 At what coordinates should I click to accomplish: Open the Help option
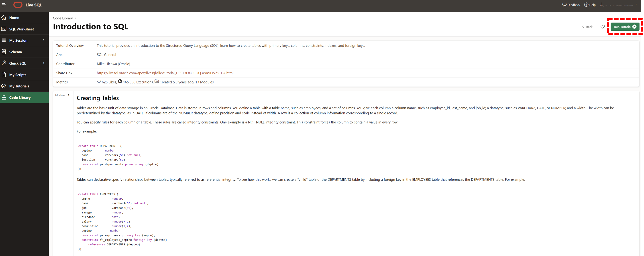[x=590, y=5]
